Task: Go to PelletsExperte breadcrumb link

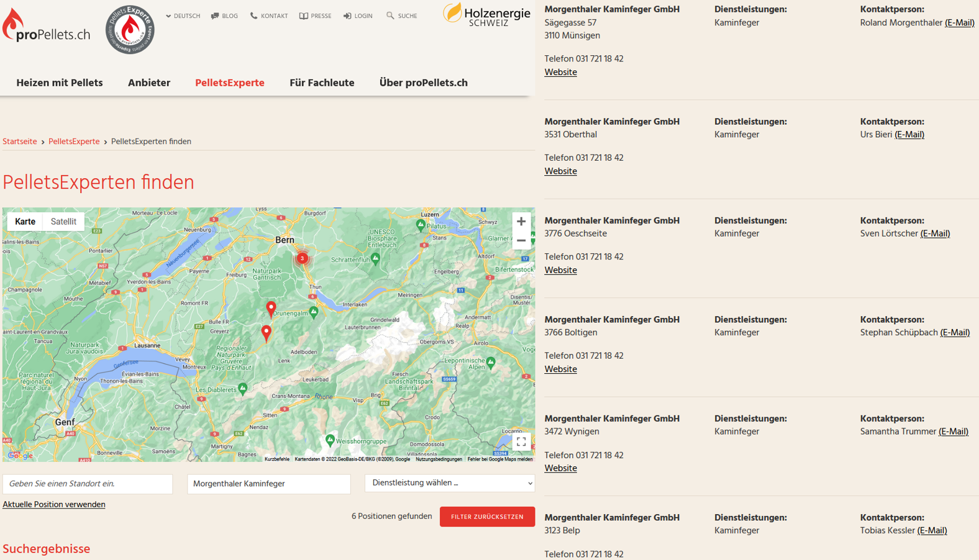Action: pos(74,142)
